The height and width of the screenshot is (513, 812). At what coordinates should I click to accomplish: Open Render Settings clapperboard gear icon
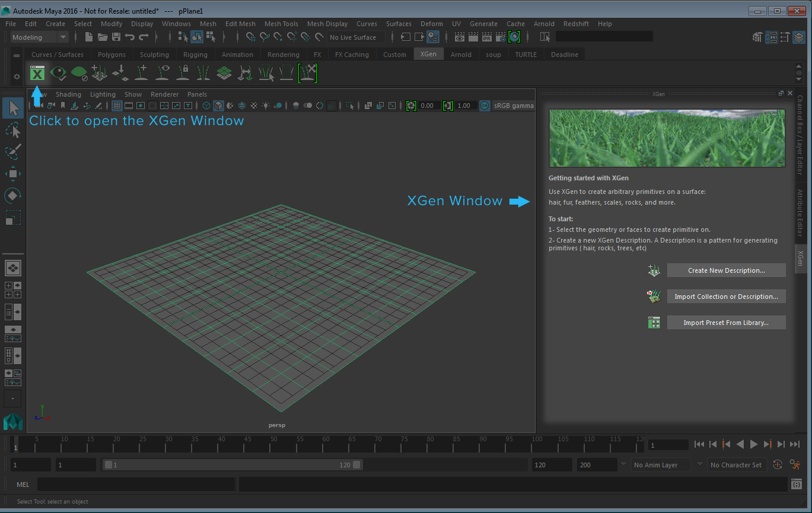click(x=501, y=37)
